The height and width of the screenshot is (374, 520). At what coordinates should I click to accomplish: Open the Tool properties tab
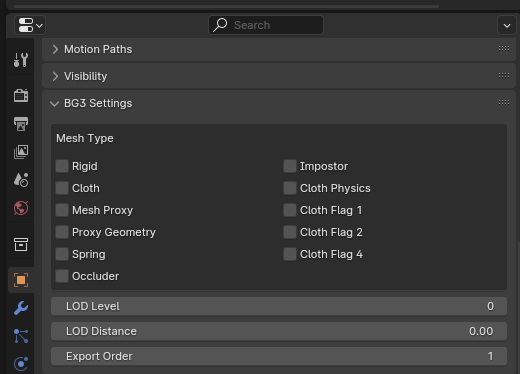[21, 60]
